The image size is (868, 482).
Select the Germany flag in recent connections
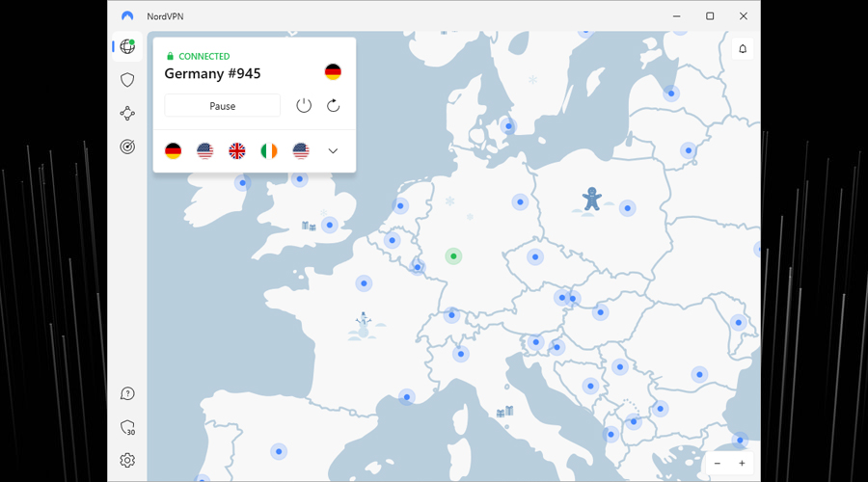coord(174,150)
